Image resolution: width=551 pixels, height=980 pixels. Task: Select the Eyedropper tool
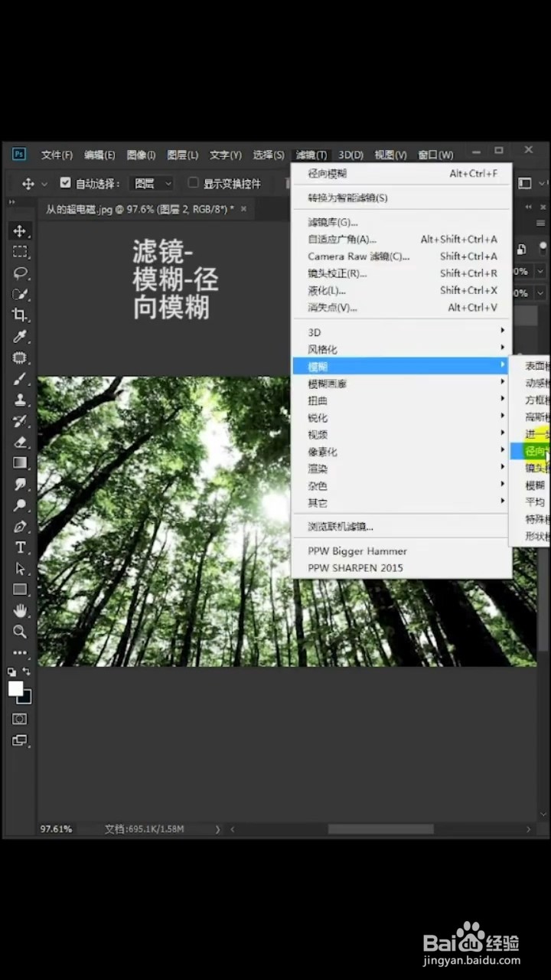(20, 336)
